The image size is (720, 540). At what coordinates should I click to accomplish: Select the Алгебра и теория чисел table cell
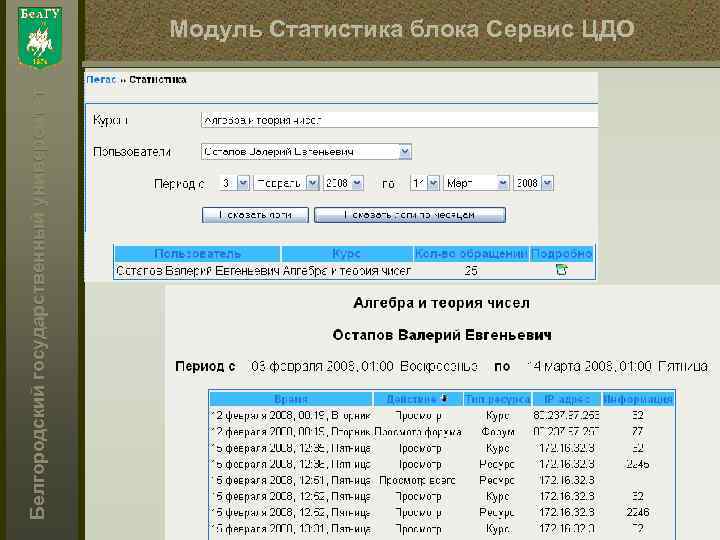pos(347,271)
